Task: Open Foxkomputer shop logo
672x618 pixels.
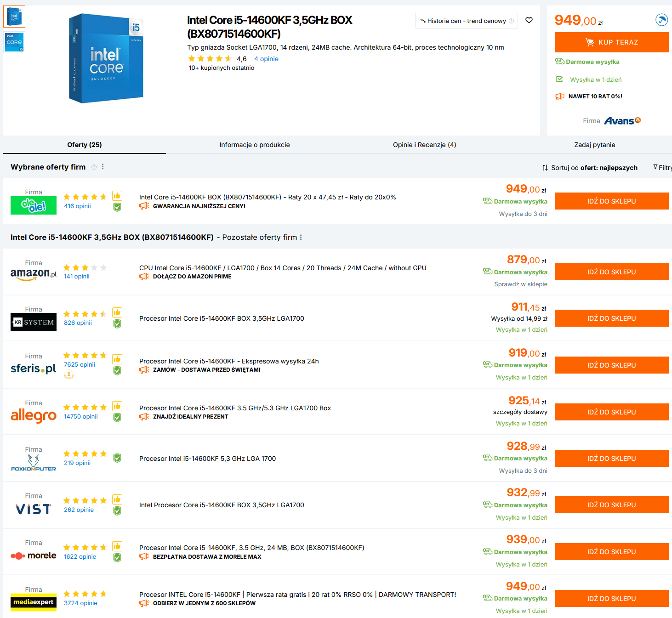Action: (34, 463)
